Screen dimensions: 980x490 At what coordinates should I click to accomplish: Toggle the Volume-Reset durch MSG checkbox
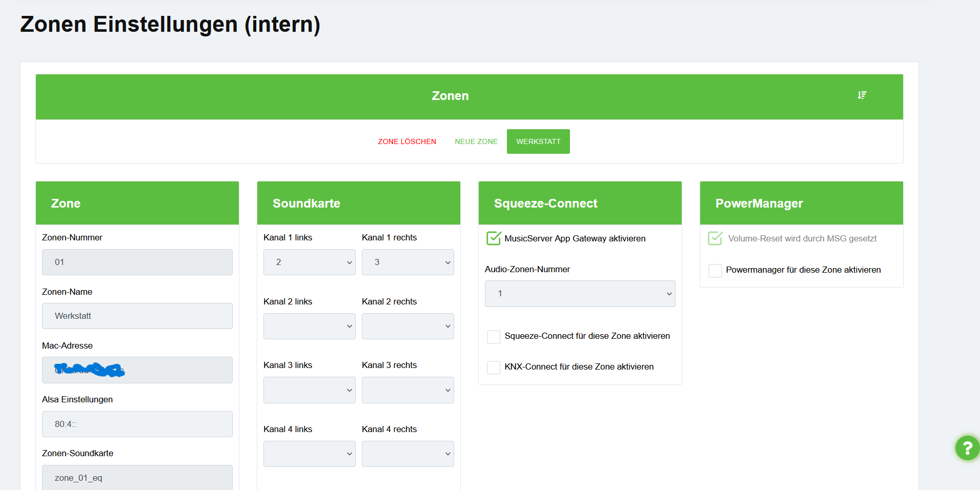pos(715,238)
